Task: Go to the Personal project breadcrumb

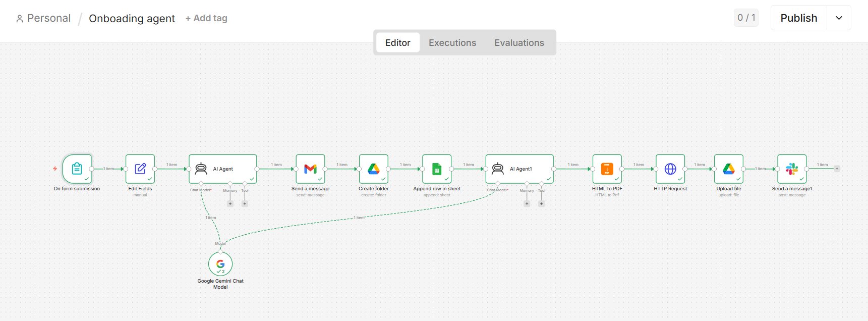Action: click(49, 18)
